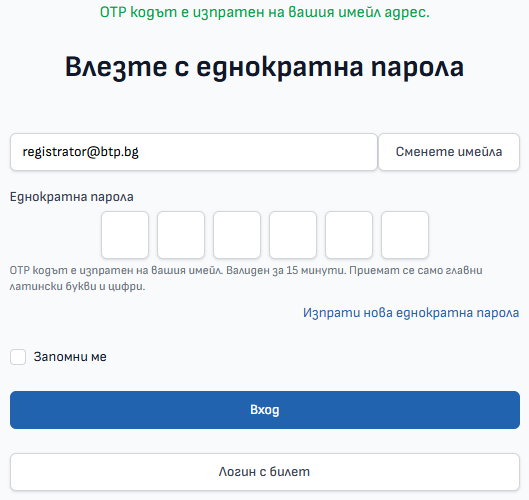Click the first OTP digit box
Screen dimensions: 529x500
click(x=125, y=235)
